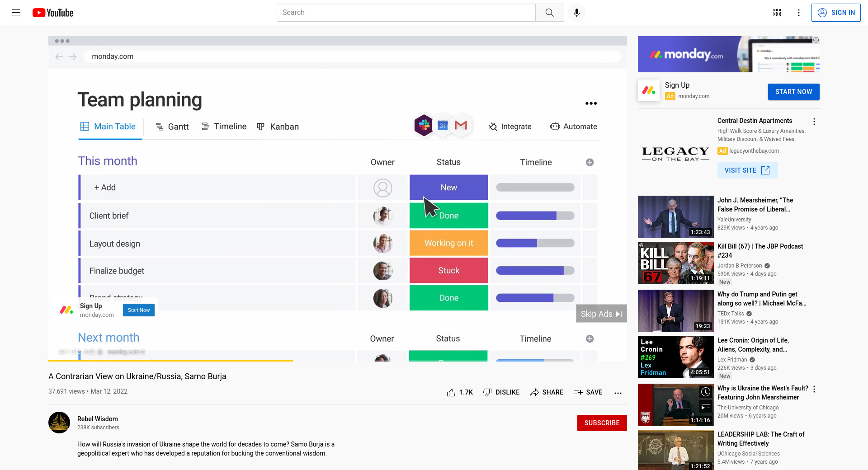Click Watch later icon on Ukraine West's Fault
The height and width of the screenshot is (470, 868).
pyautogui.click(x=706, y=392)
